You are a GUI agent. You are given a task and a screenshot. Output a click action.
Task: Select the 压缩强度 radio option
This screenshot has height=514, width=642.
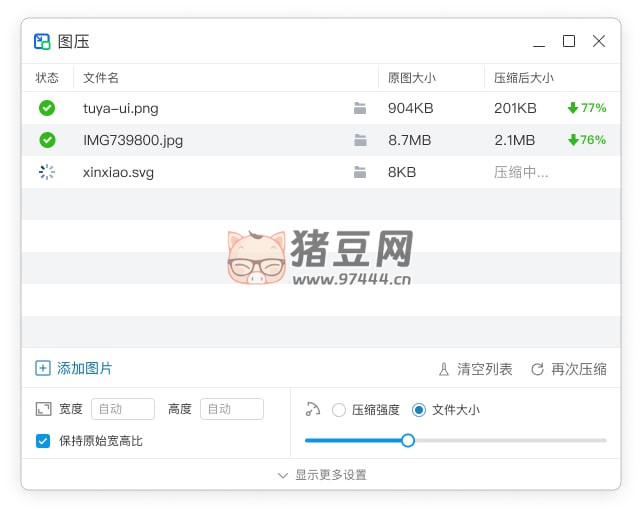tap(339, 410)
